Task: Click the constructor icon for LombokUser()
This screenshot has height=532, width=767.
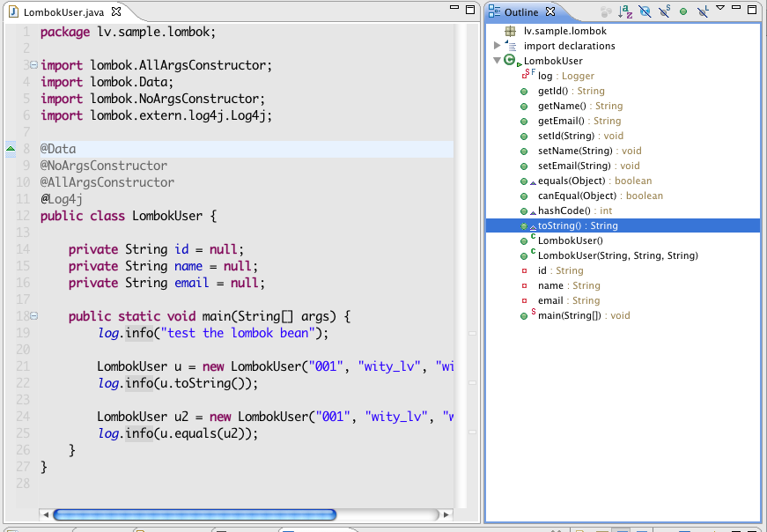Action: 525,240
